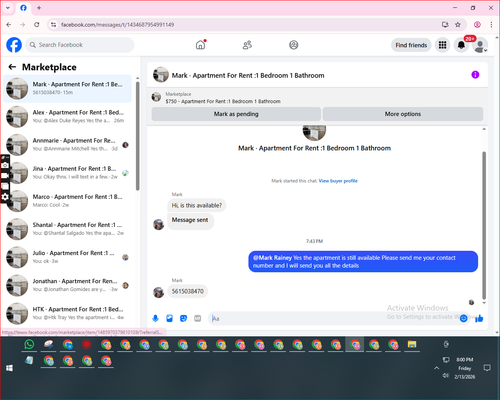Image resolution: width=500 pixels, height=400 pixels.
Task: Click the phone number message 5615038470
Action: [188, 291]
